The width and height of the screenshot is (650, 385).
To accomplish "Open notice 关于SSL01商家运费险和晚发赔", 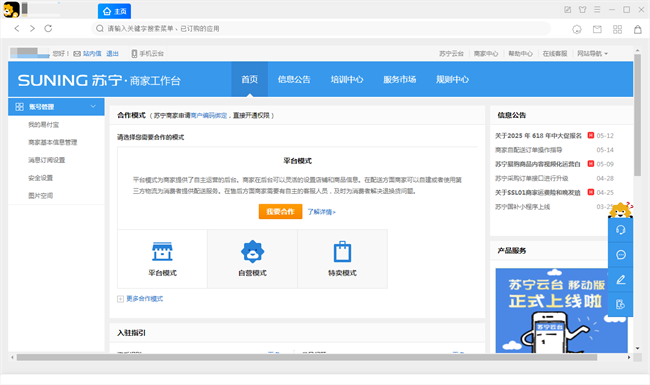I will click(x=538, y=192).
